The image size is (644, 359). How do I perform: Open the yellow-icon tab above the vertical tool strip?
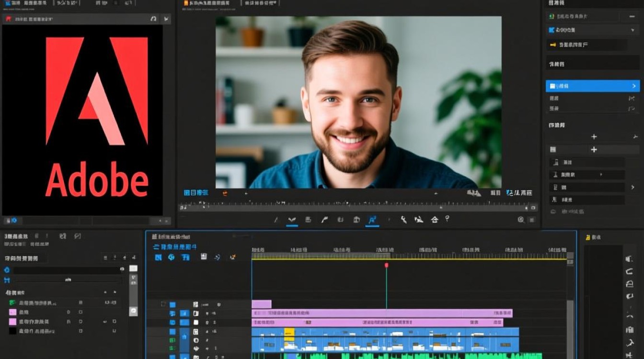point(593,237)
